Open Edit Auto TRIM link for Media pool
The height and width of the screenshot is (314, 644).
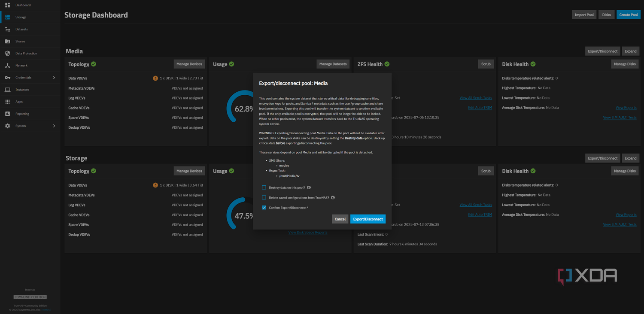[480, 108]
